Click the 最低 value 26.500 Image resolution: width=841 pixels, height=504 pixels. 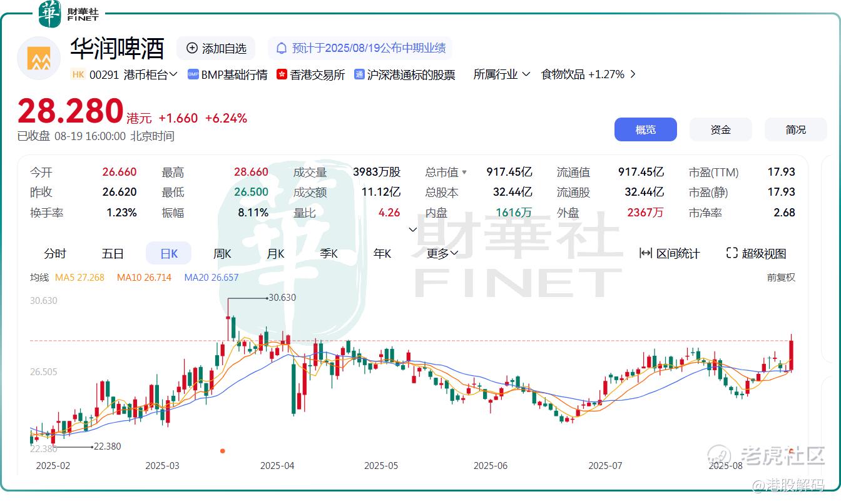251,192
